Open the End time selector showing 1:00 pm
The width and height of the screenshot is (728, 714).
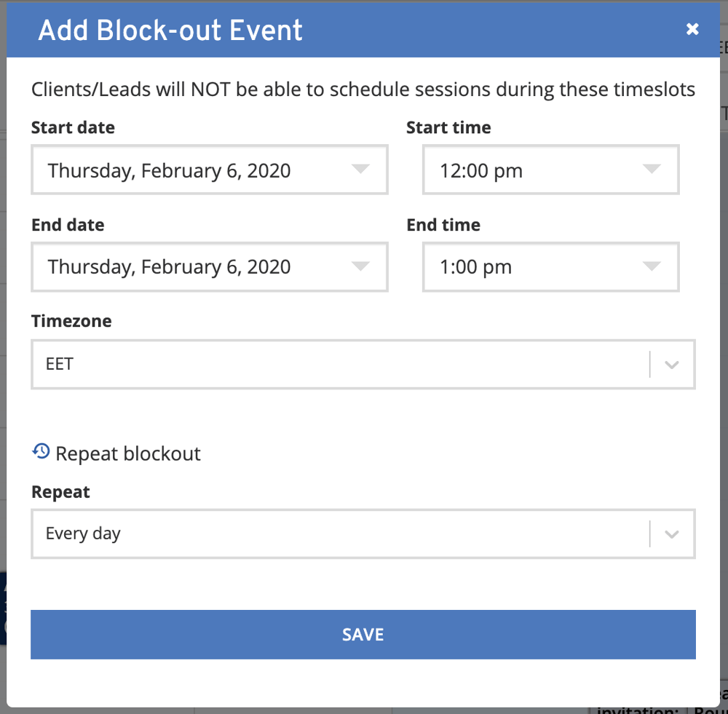tap(550, 266)
